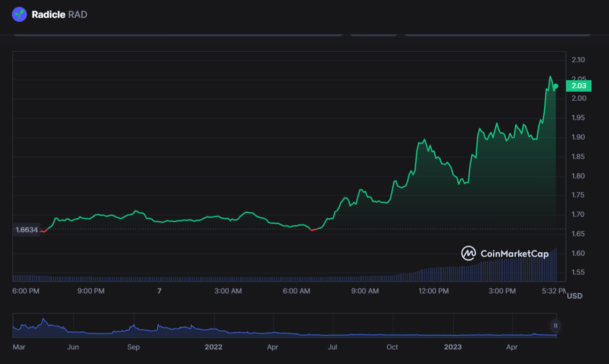609x364 pixels.
Task: Click the 1.70 price axis label
Action: [578, 215]
